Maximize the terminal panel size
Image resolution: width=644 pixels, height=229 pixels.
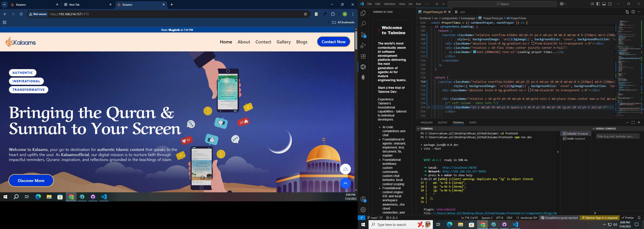(633, 123)
